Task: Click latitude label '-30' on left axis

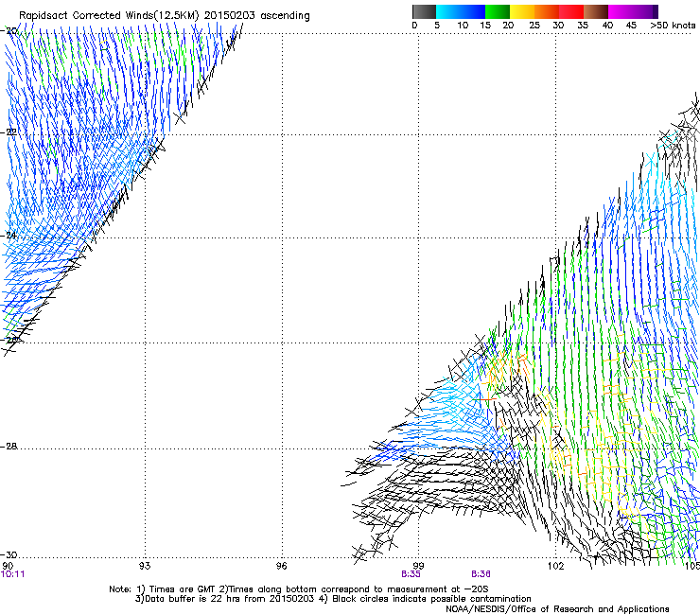Action: pos(9,554)
